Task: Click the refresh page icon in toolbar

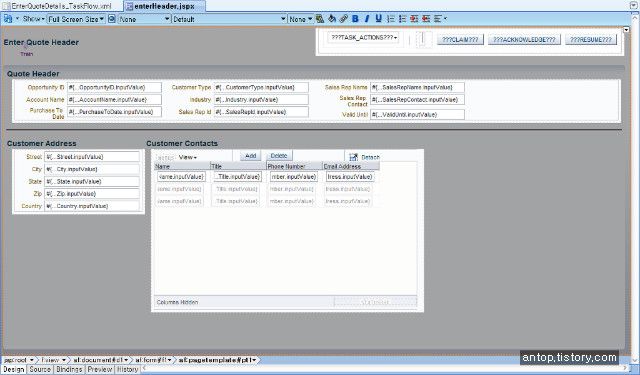Action: click(8, 19)
